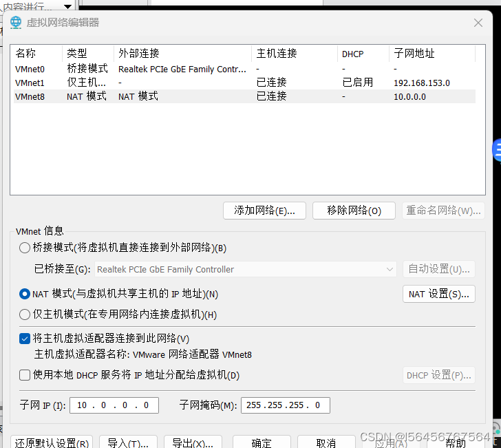Click the 添加网络(E)... button

264,211
